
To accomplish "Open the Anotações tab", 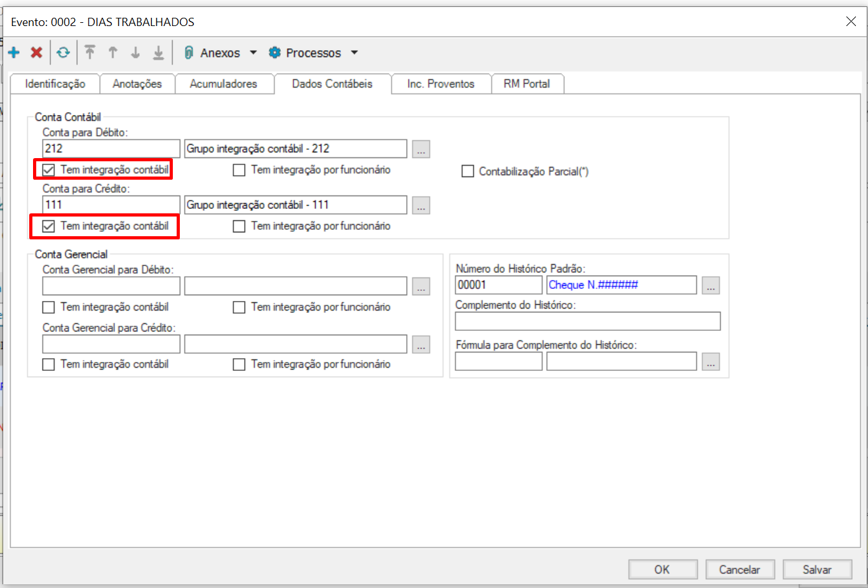I will (x=137, y=84).
